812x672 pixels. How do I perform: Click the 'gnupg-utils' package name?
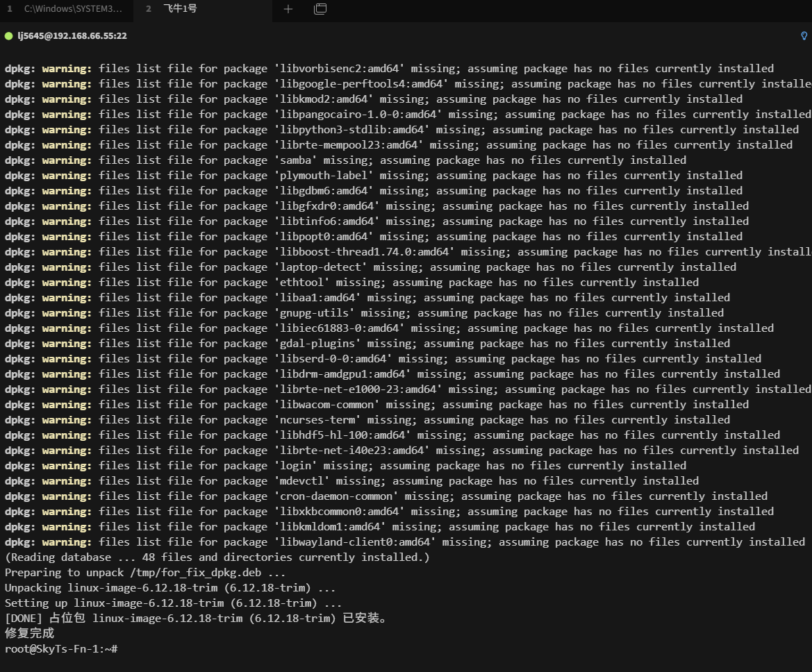(315, 312)
